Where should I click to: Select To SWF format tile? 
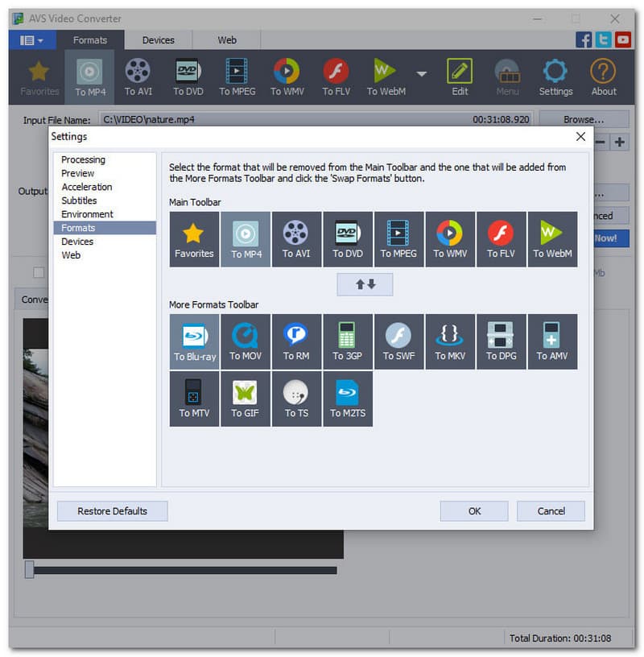[x=399, y=342]
